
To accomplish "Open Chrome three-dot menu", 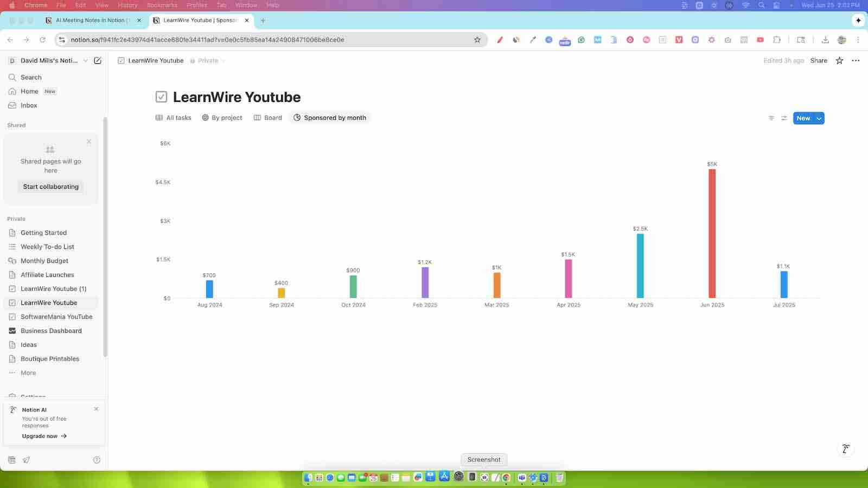I will click(858, 40).
